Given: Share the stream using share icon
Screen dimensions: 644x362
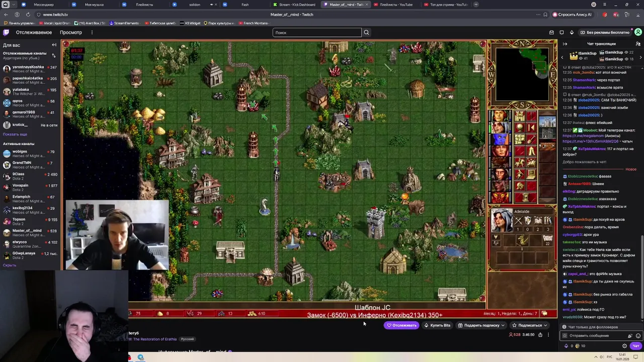Looking at the screenshot, I should click(540, 334).
